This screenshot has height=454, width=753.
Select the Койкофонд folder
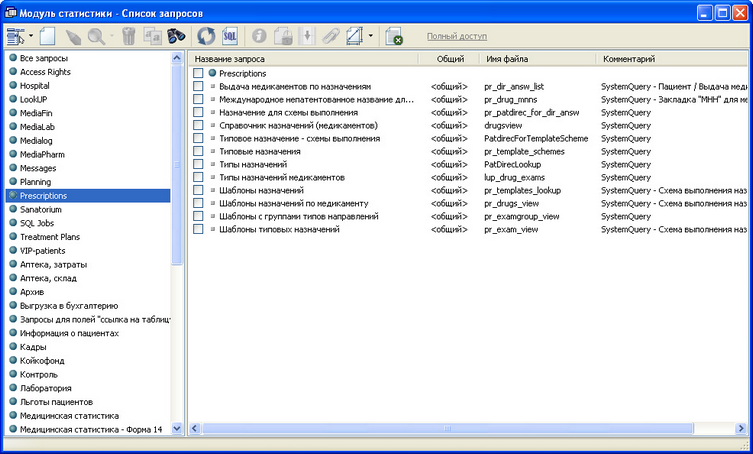pos(42,361)
